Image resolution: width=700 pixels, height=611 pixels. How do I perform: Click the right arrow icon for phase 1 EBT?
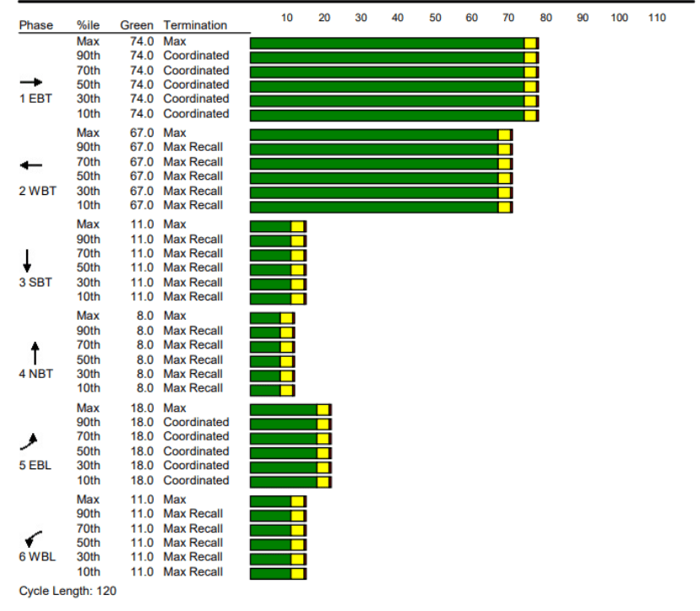pos(30,82)
